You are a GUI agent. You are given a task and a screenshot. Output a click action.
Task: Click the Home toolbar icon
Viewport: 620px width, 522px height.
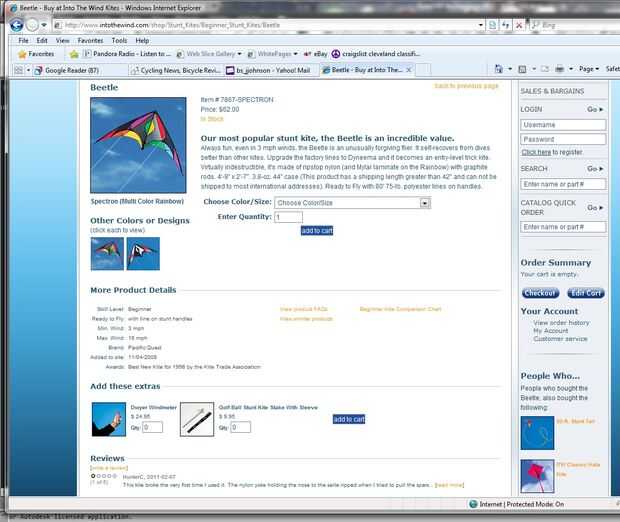(x=499, y=69)
